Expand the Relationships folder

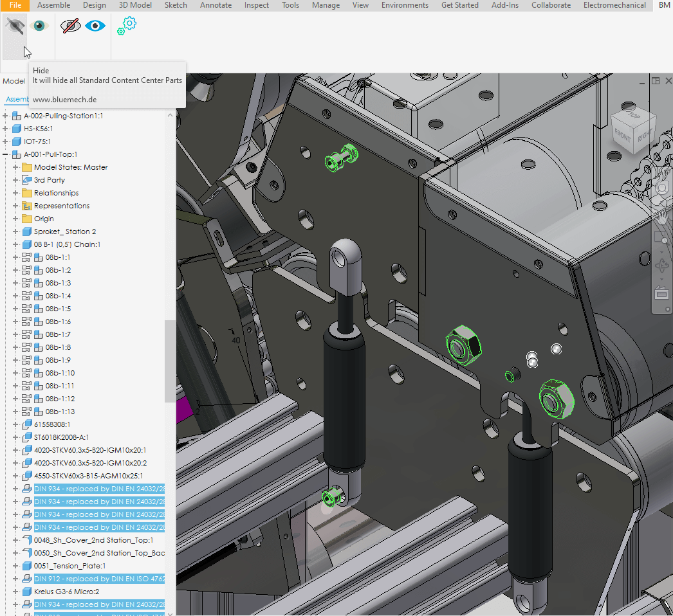click(16, 193)
